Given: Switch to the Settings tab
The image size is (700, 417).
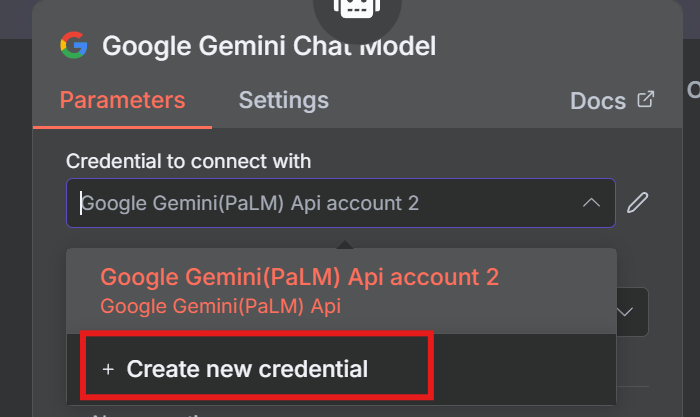Looking at the screenshot, I should [x=283, y=100].
